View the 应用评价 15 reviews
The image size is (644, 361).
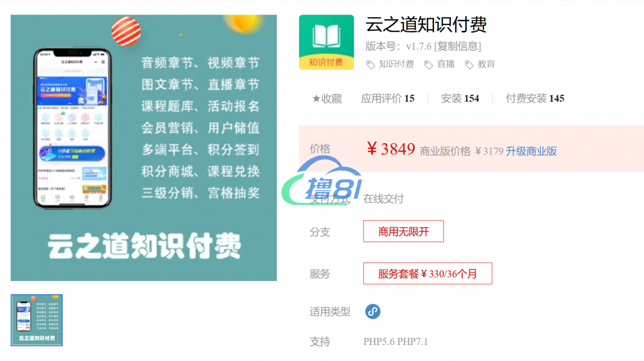[x=388, y=99]
